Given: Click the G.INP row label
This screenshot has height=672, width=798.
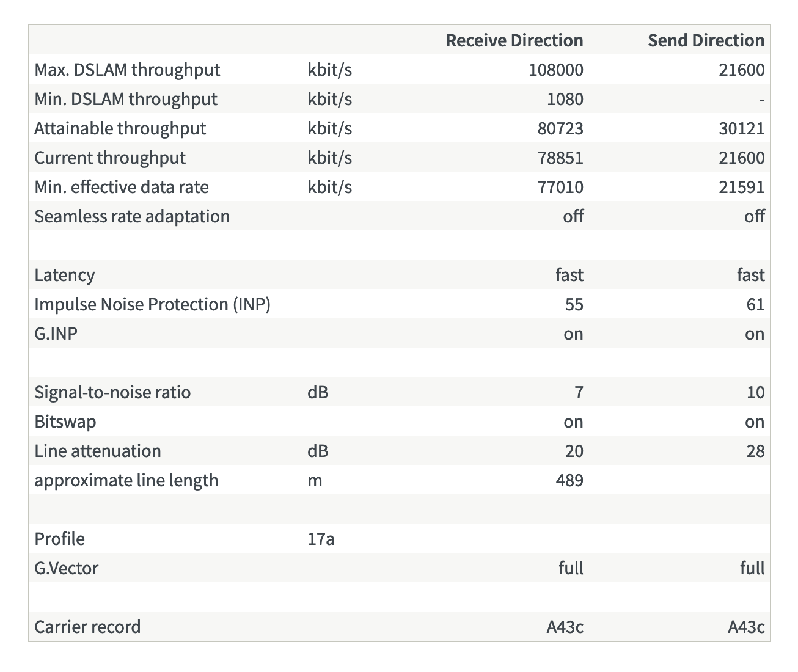Looking at the screenshot, I should click(x=56, y=334).
